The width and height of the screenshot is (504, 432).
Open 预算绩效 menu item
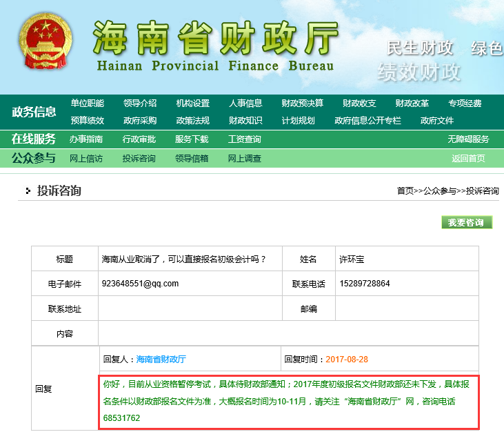click(88, 121)
